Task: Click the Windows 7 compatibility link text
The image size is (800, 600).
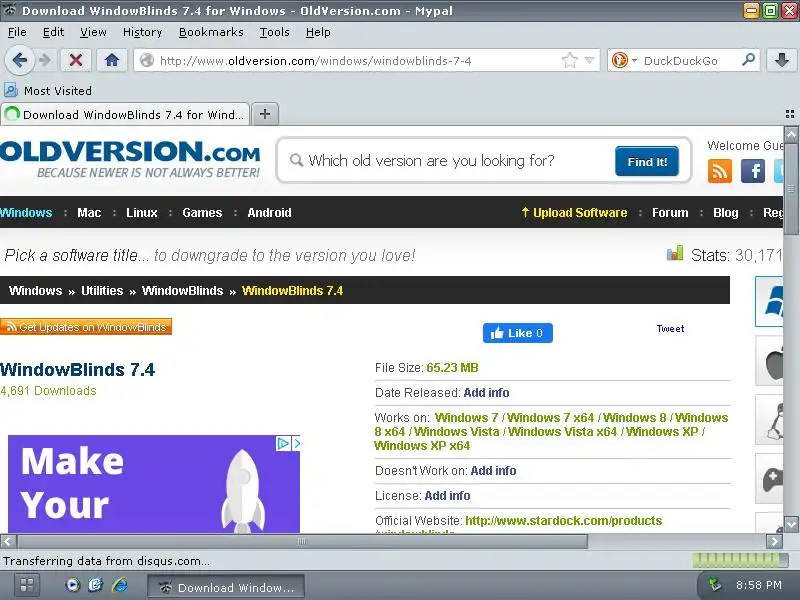Action: coord(466,417)
